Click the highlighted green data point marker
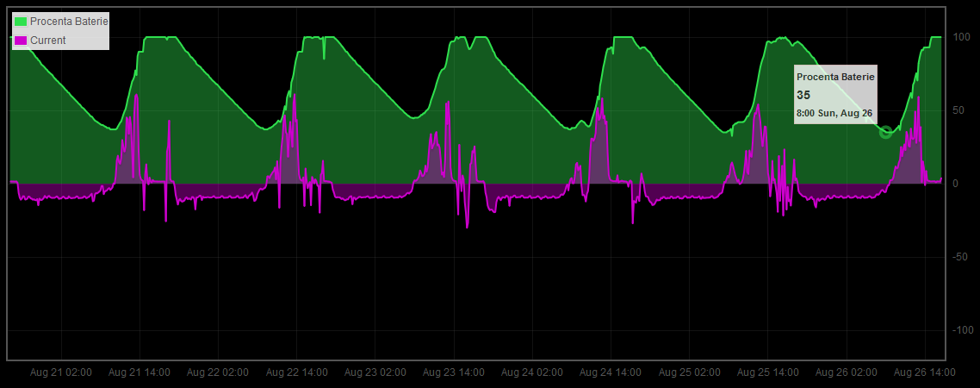 885,132
